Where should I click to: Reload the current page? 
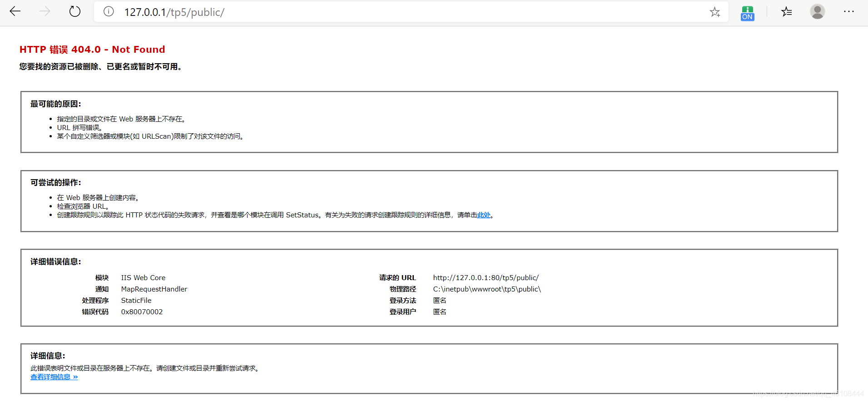tap(75, 12)
